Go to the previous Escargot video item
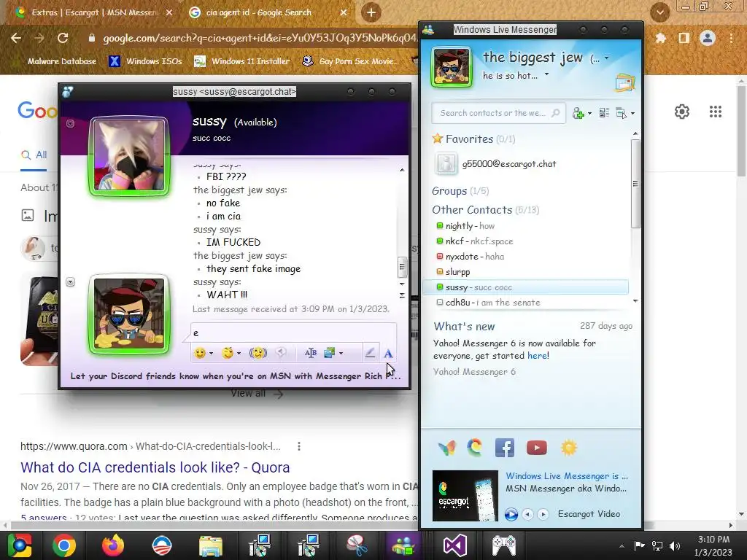The height and width of the screenshot is (560, 747). click(x=527, y=514)
